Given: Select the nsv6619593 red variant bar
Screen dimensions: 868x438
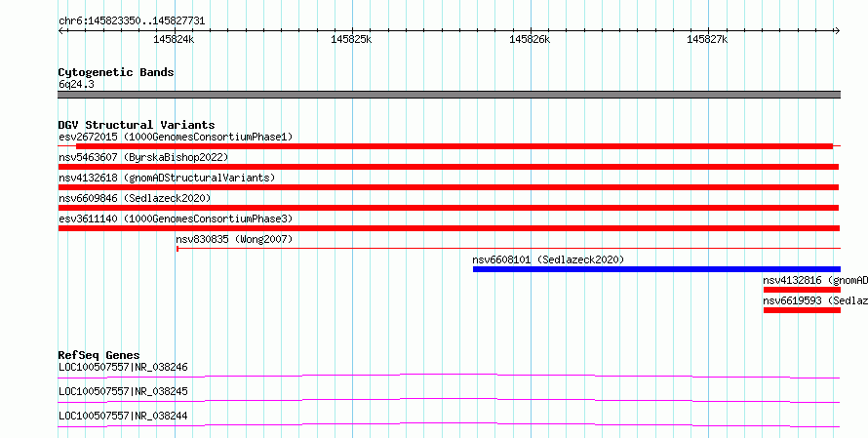Looking at the screenshot, I should tap(802, 310).
